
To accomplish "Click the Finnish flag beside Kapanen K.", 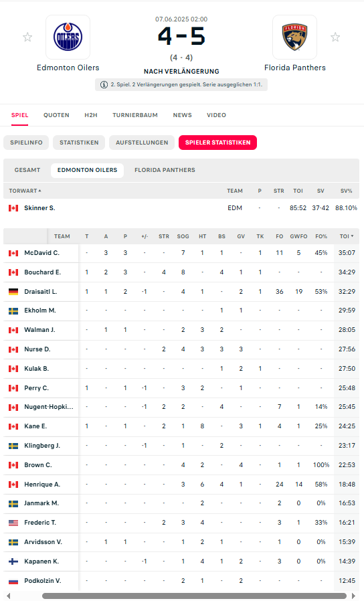I will tap(13, 561).
